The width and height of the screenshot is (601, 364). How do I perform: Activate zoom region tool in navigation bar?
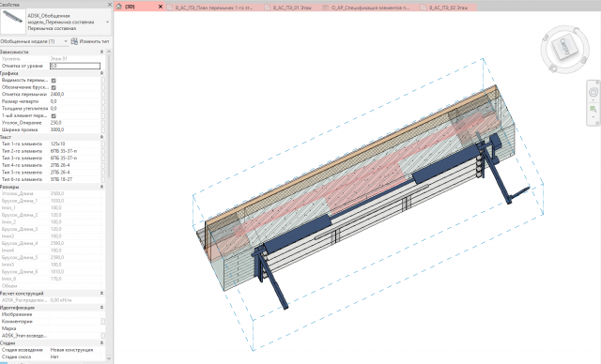593,109
